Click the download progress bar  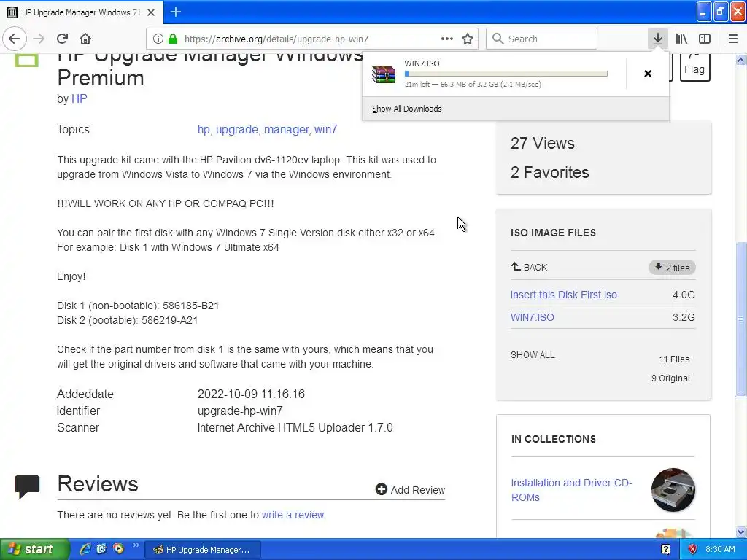coord(506,74)
